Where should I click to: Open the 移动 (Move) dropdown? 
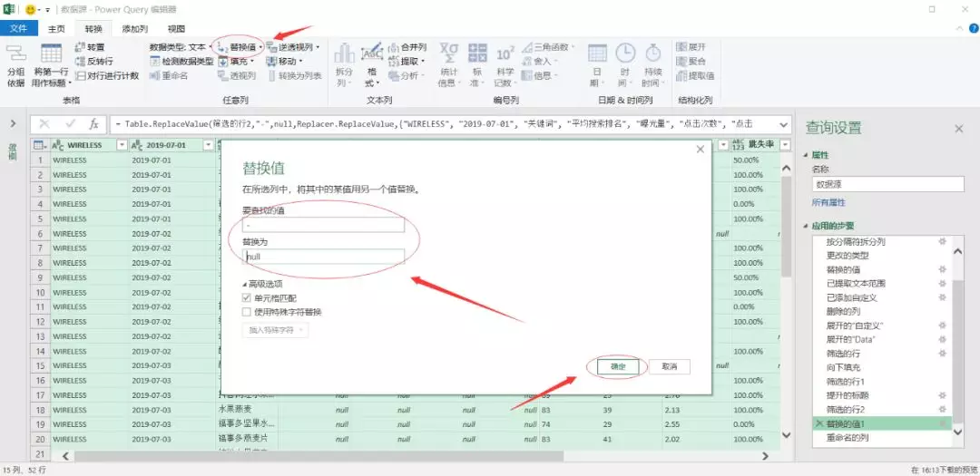pos(284,62)
